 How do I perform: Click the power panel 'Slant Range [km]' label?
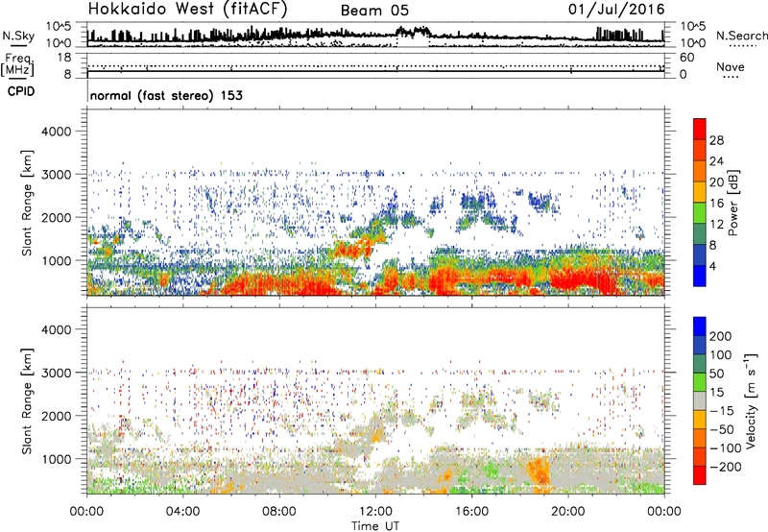point(27,203)
